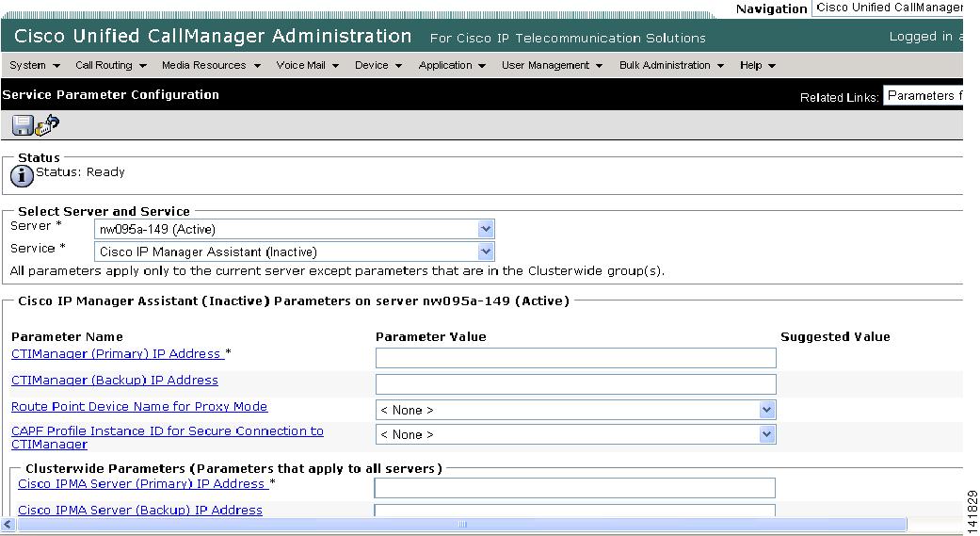Screen dimensions: 980x536
Task: Open the Media Resources menu
Action: (211, 65)
